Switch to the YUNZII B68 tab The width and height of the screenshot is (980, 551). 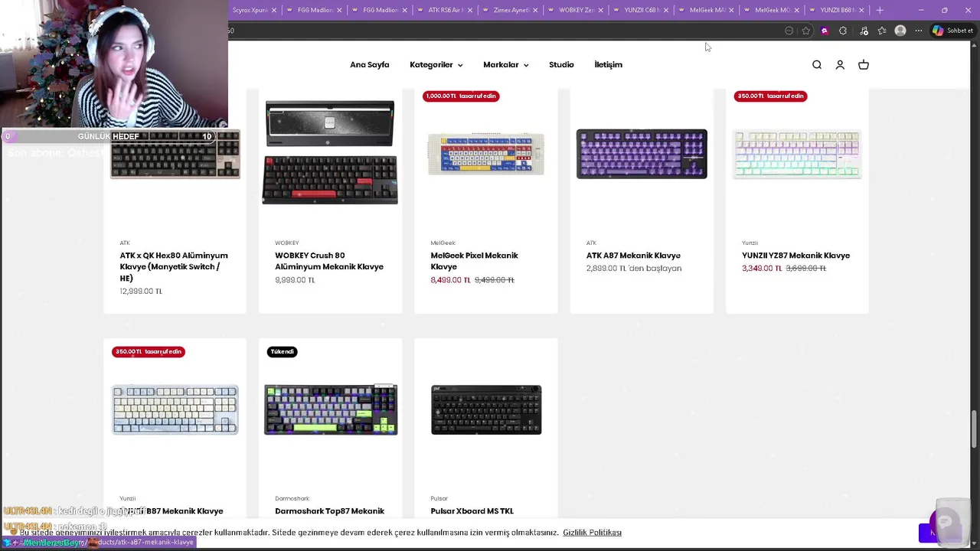click(838, 10)
